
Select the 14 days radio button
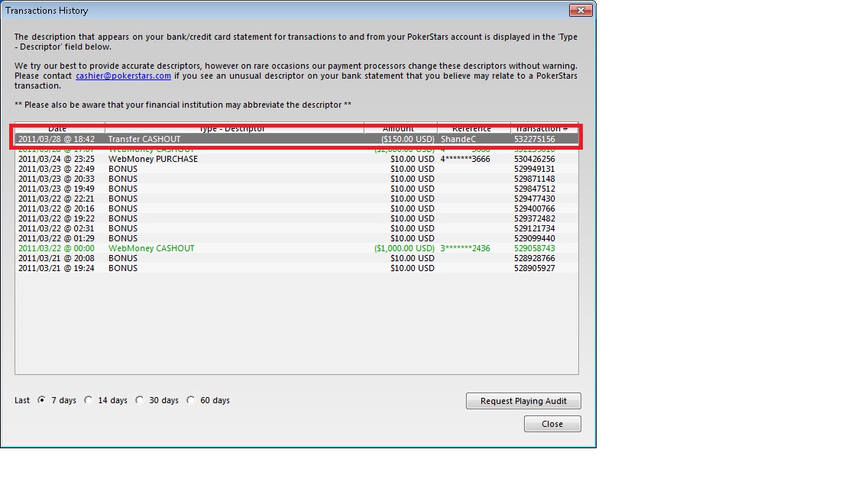click(x=89, y=400)
